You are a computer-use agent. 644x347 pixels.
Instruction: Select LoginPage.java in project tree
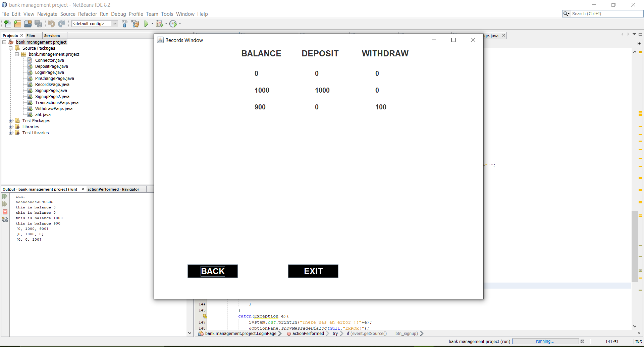(50, 72)
